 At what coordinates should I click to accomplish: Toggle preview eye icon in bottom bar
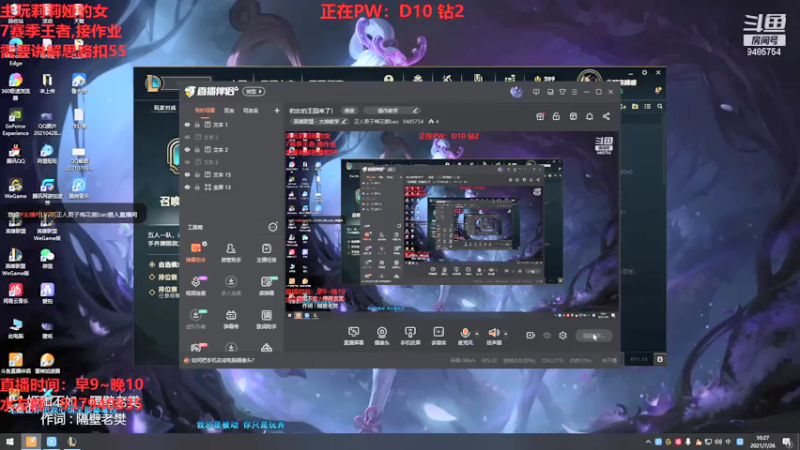[546, 335]
